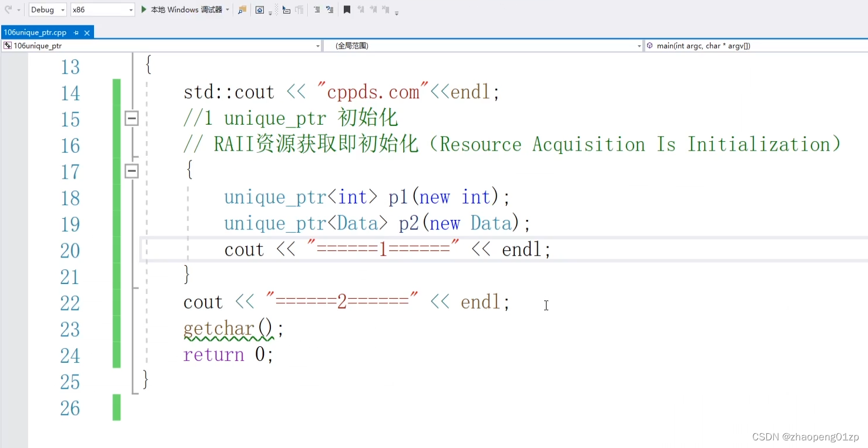Pin the 106unique_ptr.cpp tab
This screenshot has width=868, height=448.
pyautogui.click(x=76, y=33)
